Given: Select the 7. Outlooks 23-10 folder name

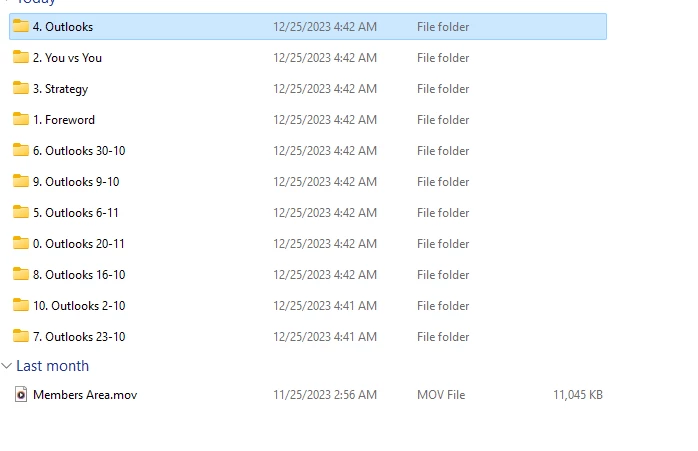Looking at the screenshot, I should tap(79, 337).
